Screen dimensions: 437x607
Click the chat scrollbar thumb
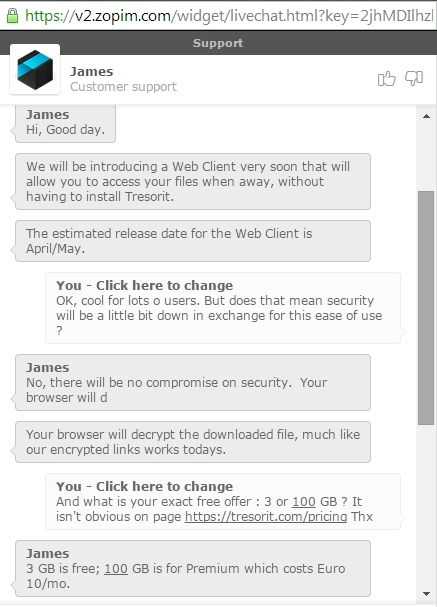pyautogui.click(x=426, y=308)
